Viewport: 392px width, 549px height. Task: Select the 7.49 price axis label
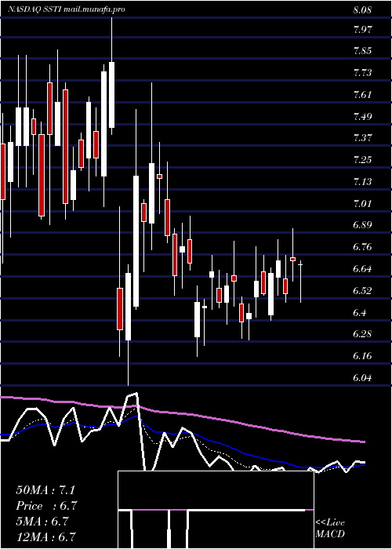[x=362, y=116]
